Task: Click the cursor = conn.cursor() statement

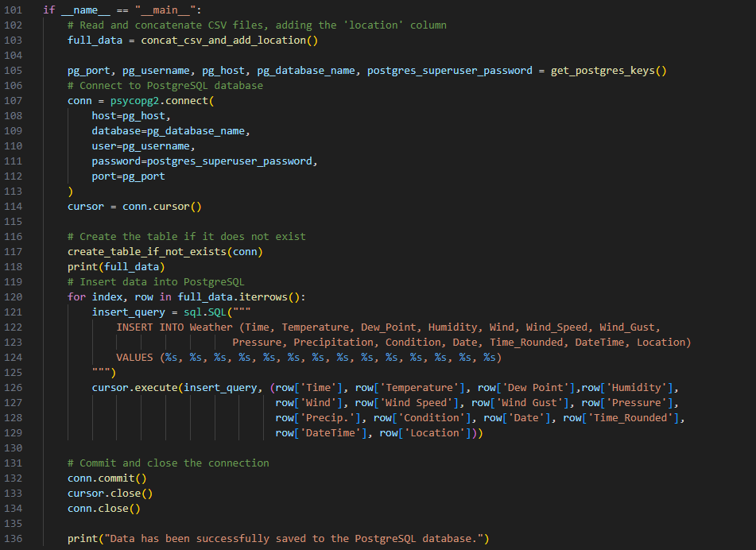Action: pos(134,207)
